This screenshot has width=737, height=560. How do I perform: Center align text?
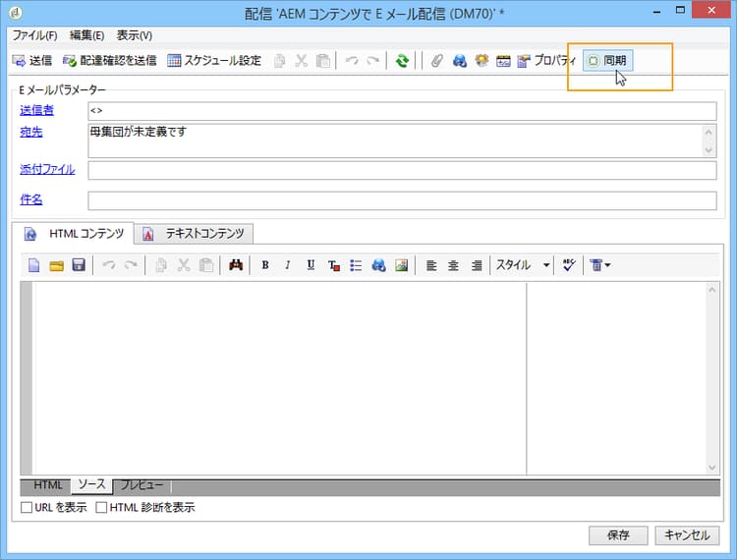[x=453, y=265]
